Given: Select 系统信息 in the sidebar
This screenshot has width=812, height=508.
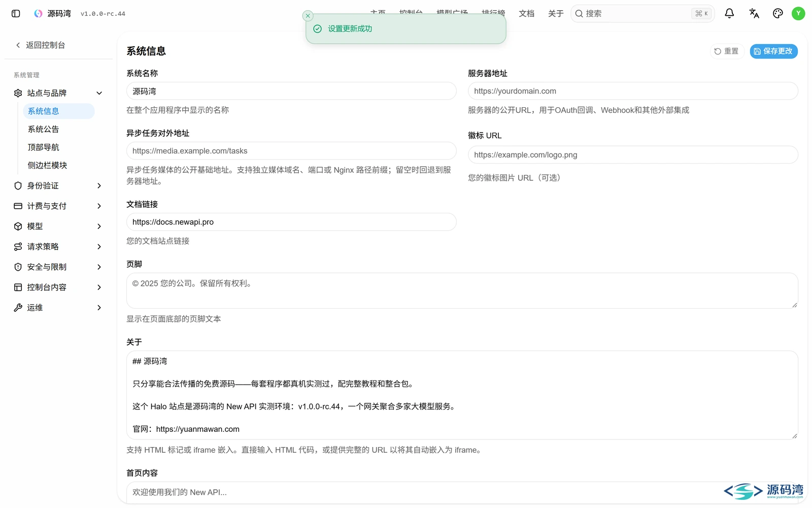Looking at the screenshot, I should pos(59,111).
